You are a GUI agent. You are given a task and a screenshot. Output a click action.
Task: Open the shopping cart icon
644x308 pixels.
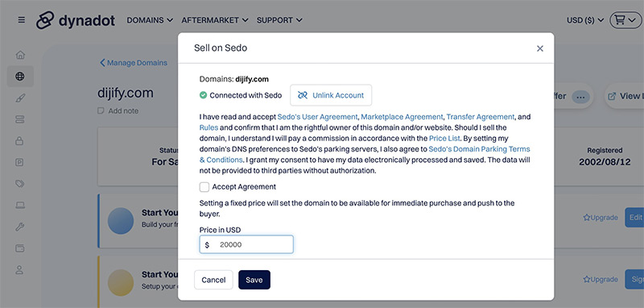click(625, 19)
